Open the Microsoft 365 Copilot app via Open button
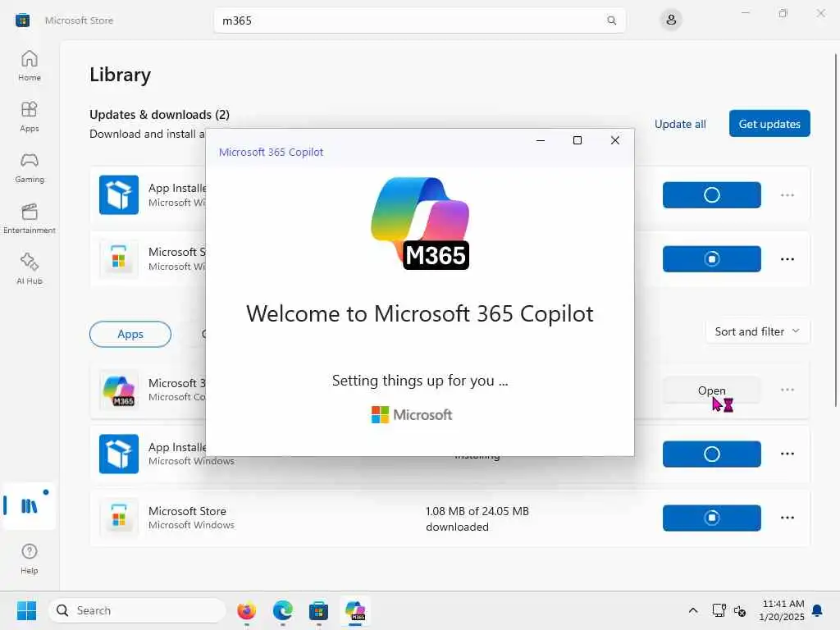This screenshot has width=840, height=630. click(x=711, y=390)
